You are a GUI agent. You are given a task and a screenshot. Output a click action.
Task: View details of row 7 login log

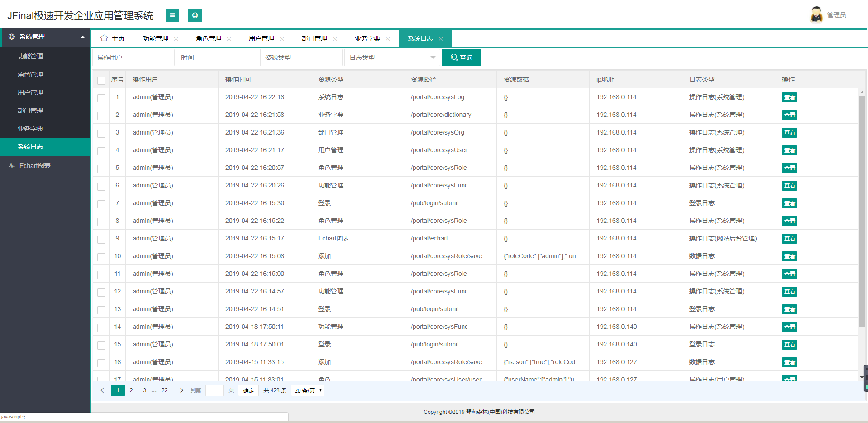[x=789, y=203]
